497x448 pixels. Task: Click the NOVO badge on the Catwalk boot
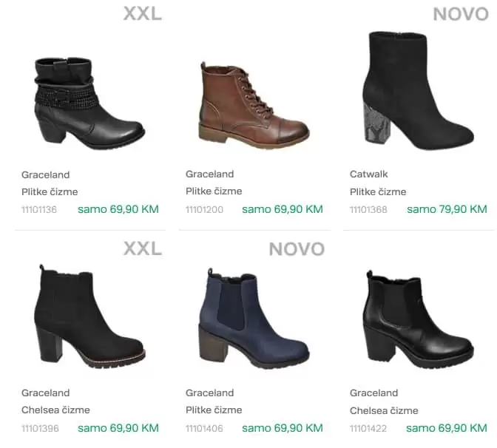[461, 14]
